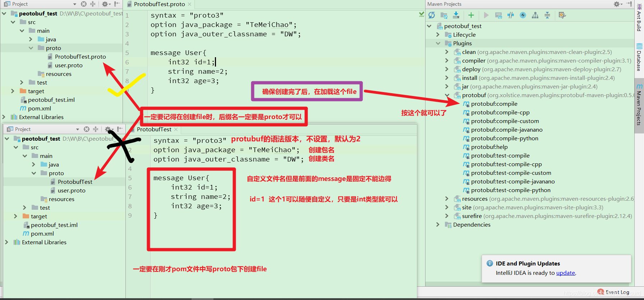
Task: Hide the Maven Projects panel
Action: pos(629,4)
